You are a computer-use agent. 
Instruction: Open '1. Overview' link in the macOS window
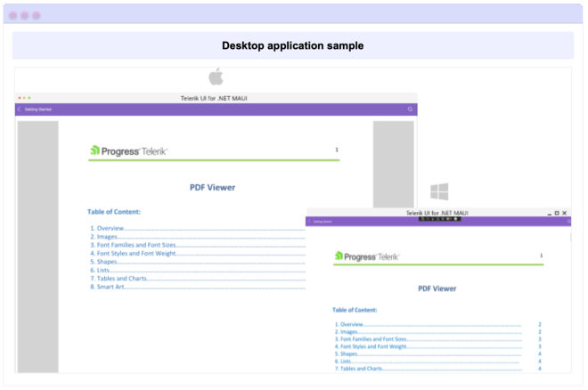click(107, 228)
